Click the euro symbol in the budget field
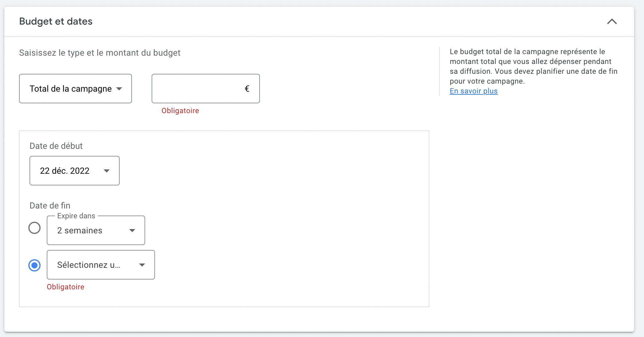The image size is (644, 337). 247,89
